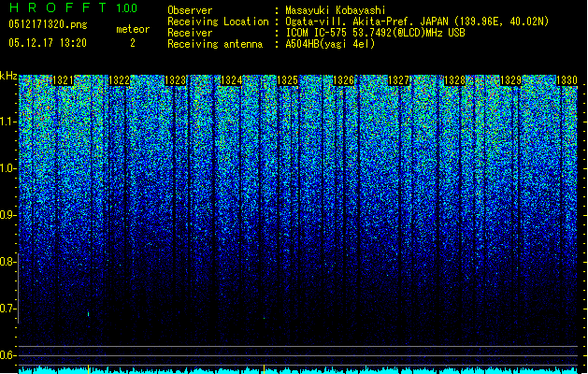Image resolution: width=588 pixels, height=374 pixels.
Task: Click the 1.1 frequency axis label
Action: click(x=8, y=122)
